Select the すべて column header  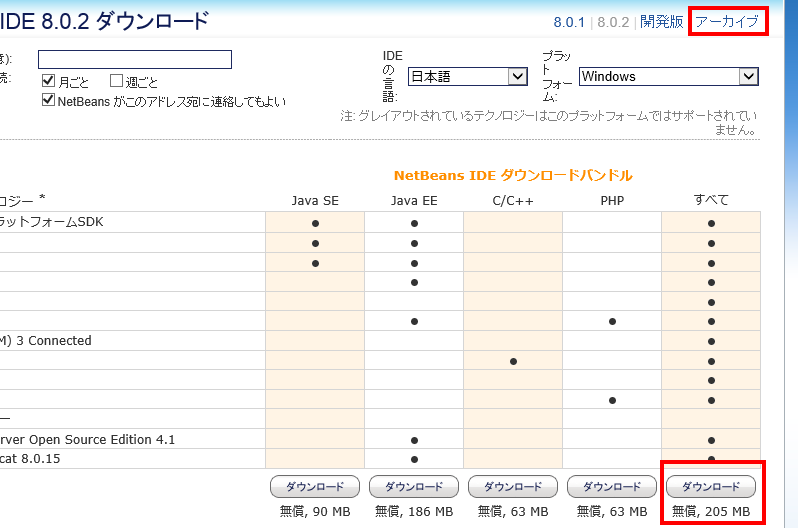pyautogui.click(x=711, y=200)
